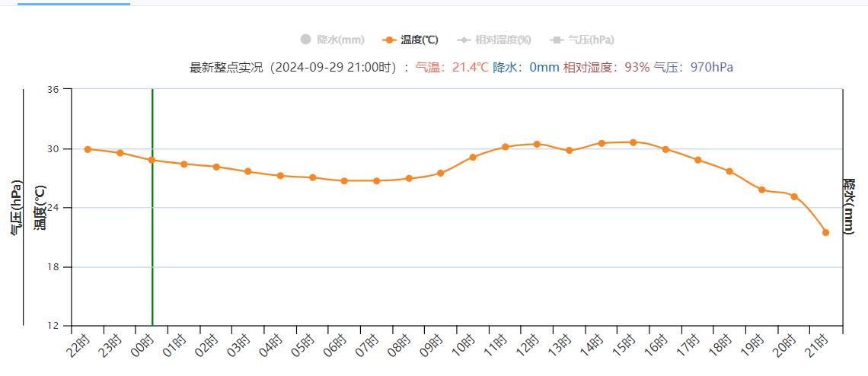Click the green vertical midnight marker line
The width and height of the screenshot is (868, 376).
point(152,207)
